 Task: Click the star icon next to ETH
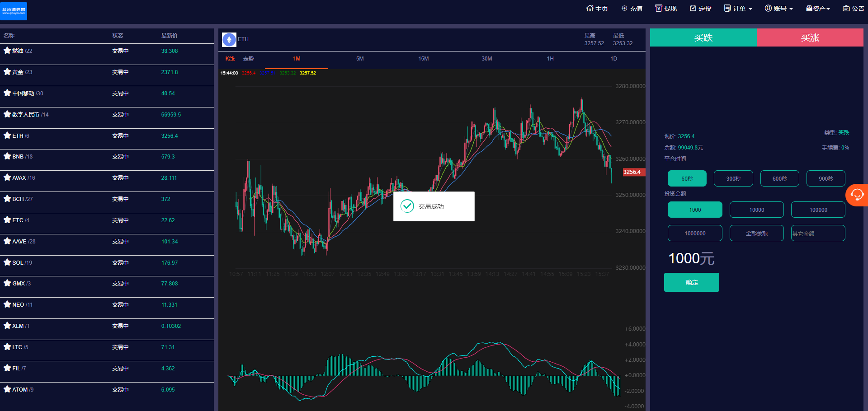(7, 135)
